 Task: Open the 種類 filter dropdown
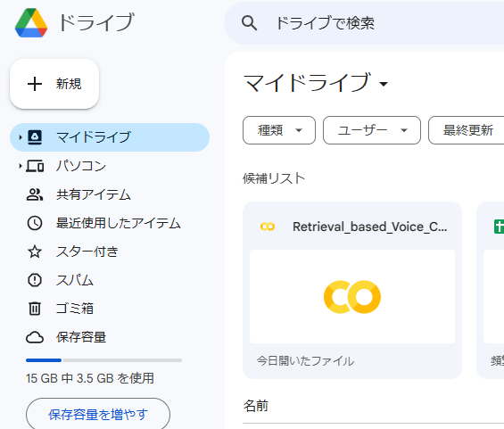(x=279, y=130)
